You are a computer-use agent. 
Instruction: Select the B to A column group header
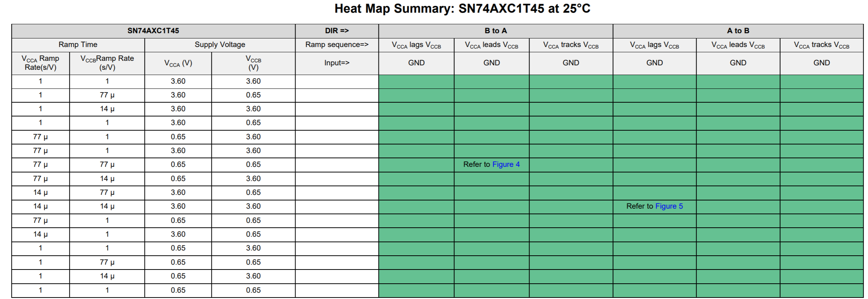coord(495,31)
